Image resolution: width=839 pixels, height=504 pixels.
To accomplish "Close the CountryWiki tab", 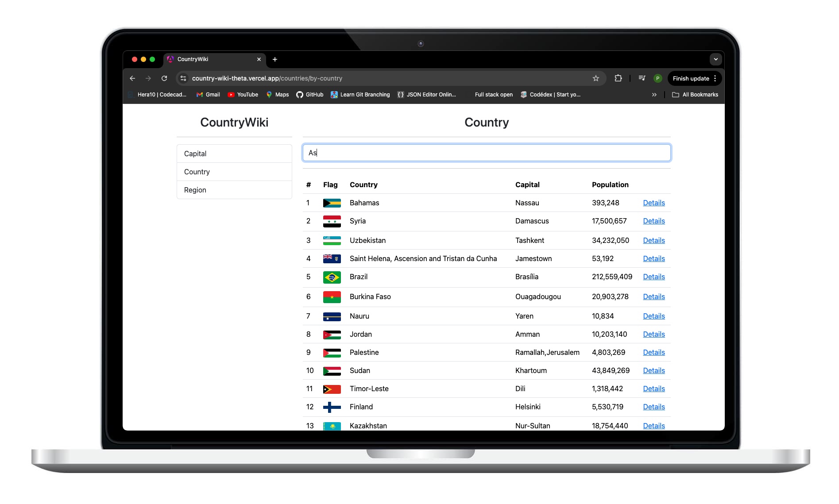I will click(x=259, y=59).
